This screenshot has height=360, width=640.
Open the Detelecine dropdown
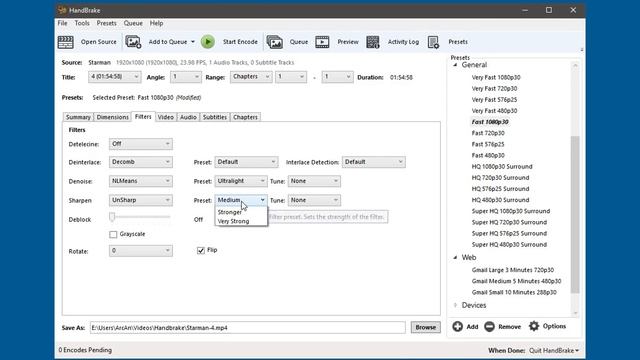[140, 144]
